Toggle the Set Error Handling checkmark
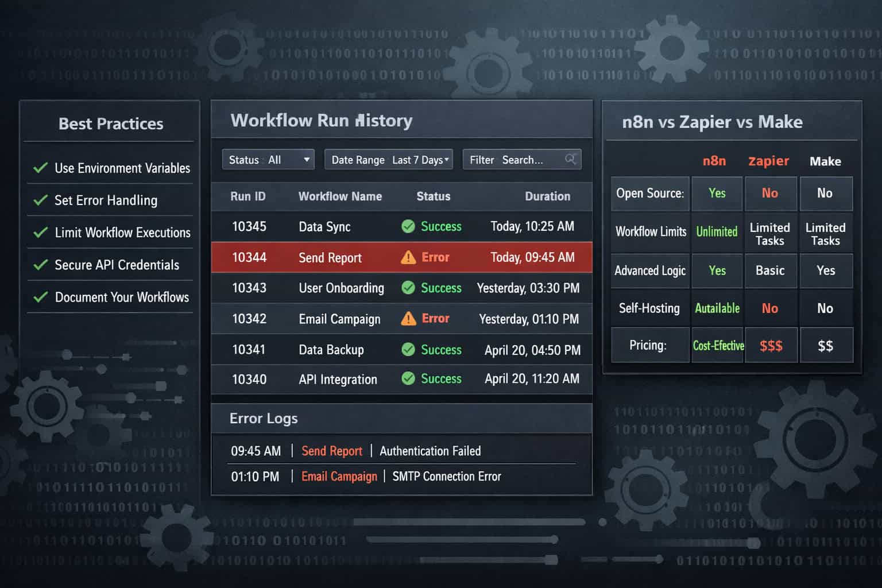The image size is (882, 588). coord(40,200)
